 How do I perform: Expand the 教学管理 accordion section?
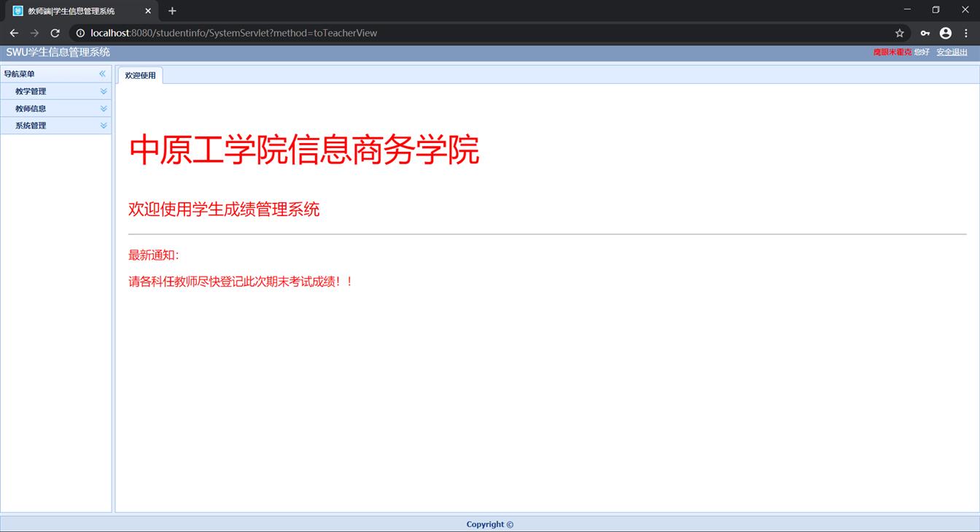tap(104, 91)
